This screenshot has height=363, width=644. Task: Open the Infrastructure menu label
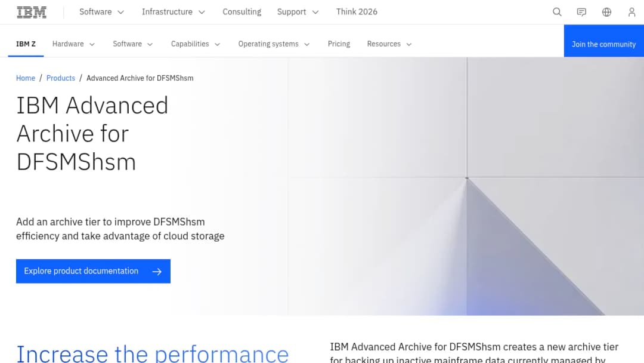point(167,12)
